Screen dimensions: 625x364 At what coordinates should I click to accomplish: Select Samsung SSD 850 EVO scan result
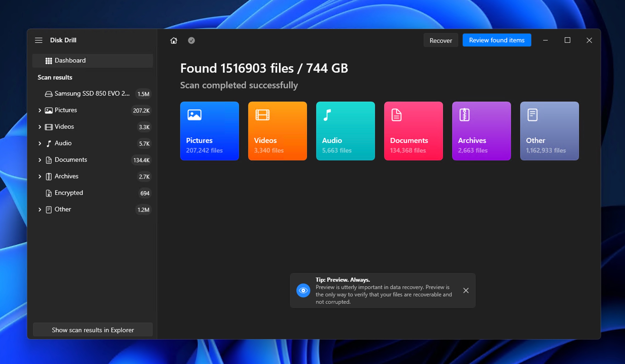(x=92, y=94)
